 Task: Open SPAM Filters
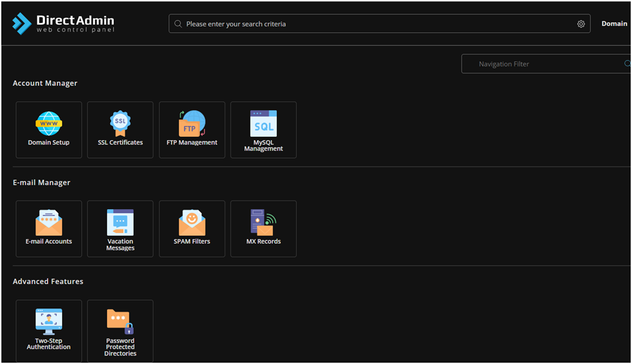point(192,228)
